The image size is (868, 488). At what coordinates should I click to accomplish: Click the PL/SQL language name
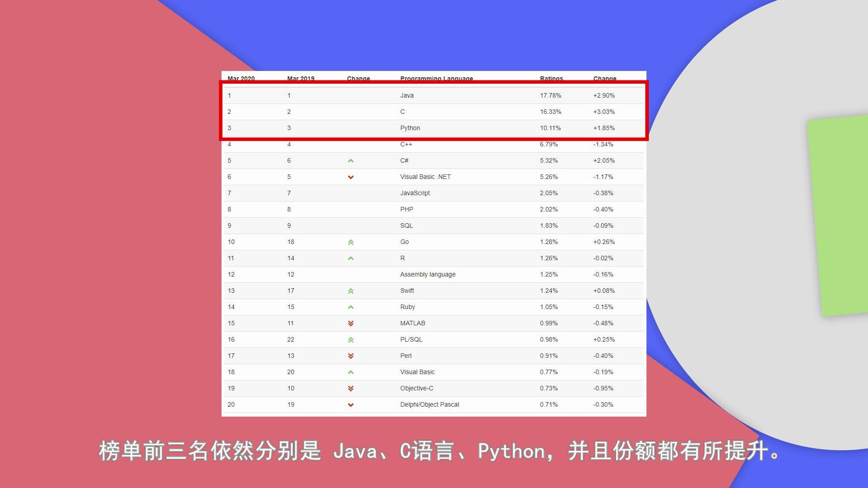point(411,339)
